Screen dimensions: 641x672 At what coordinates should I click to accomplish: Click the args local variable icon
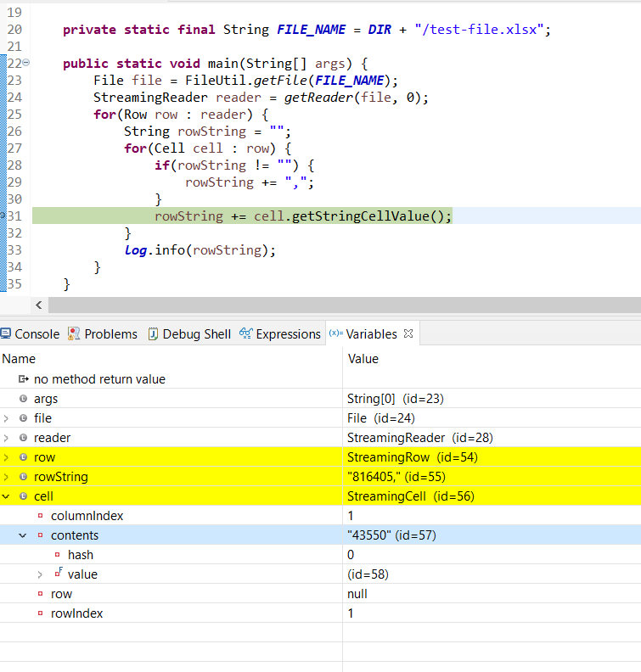click(x=23, y=399)
